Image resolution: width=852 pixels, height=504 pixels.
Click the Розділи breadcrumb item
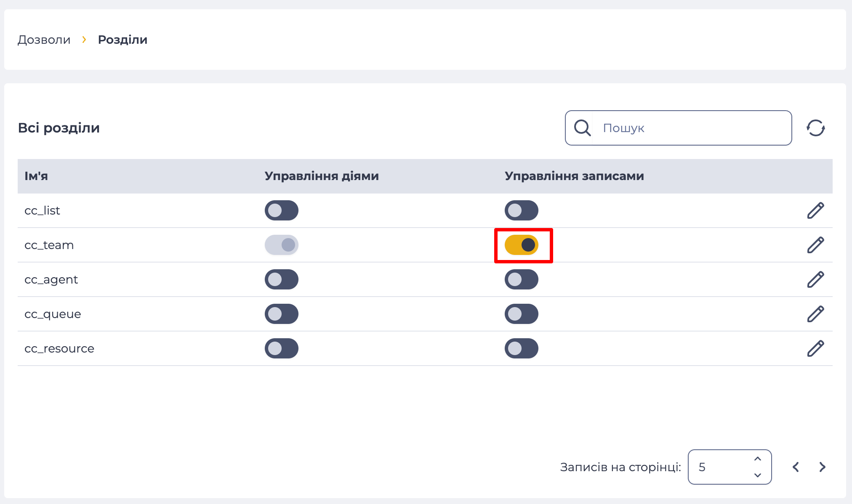click(122, 40)
